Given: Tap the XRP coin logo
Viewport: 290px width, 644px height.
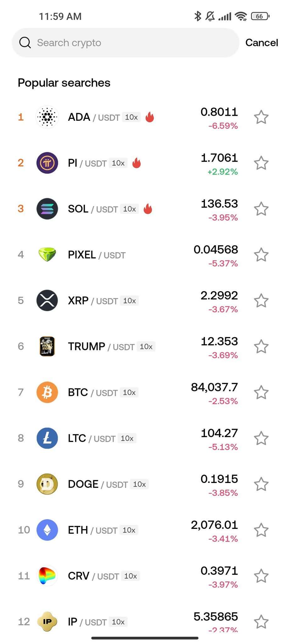Looking at the screenshot, I should click(47, 300).
